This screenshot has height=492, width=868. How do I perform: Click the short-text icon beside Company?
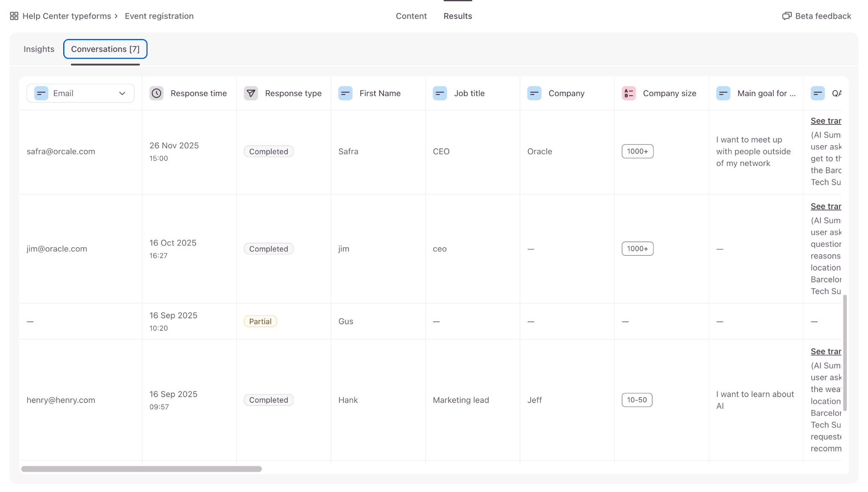[534, 93]
